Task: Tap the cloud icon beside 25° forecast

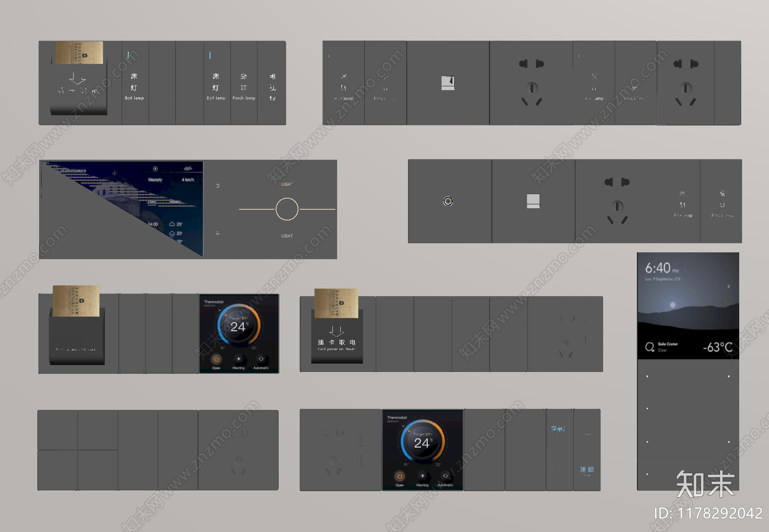Action: point(172,224)
